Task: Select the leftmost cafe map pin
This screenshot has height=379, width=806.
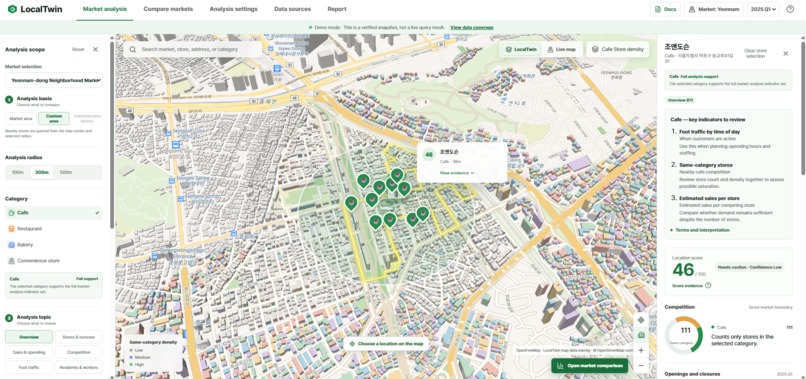Action: click(x=351, y=204)
